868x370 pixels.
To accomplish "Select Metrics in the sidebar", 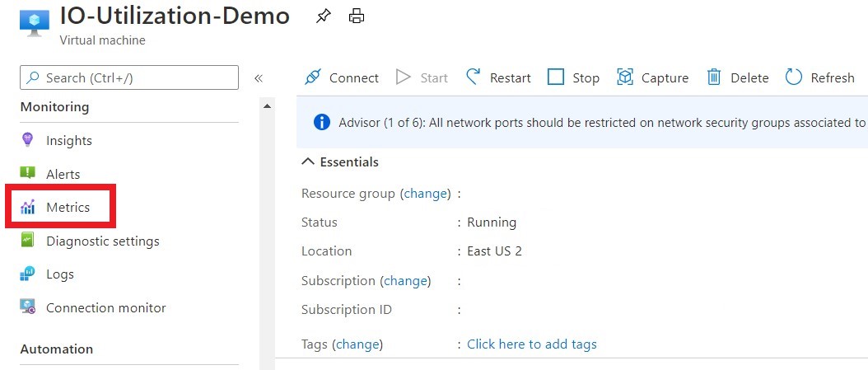I will [68, 208].
